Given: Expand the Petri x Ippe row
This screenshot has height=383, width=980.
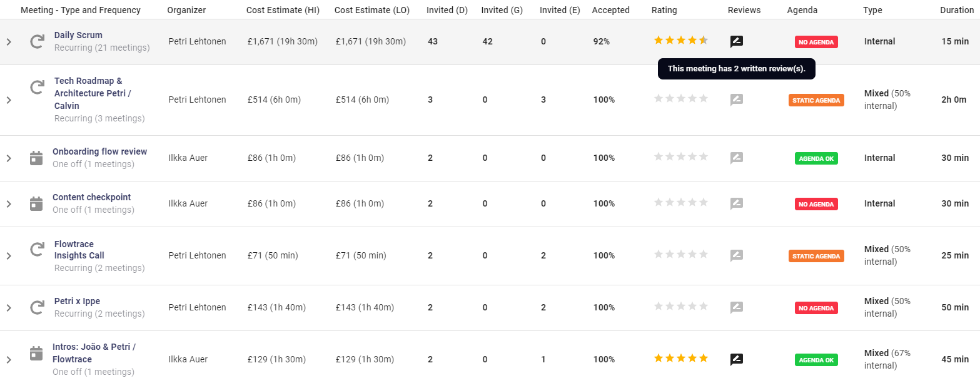Looking at the screenshot, I should 9,308.
